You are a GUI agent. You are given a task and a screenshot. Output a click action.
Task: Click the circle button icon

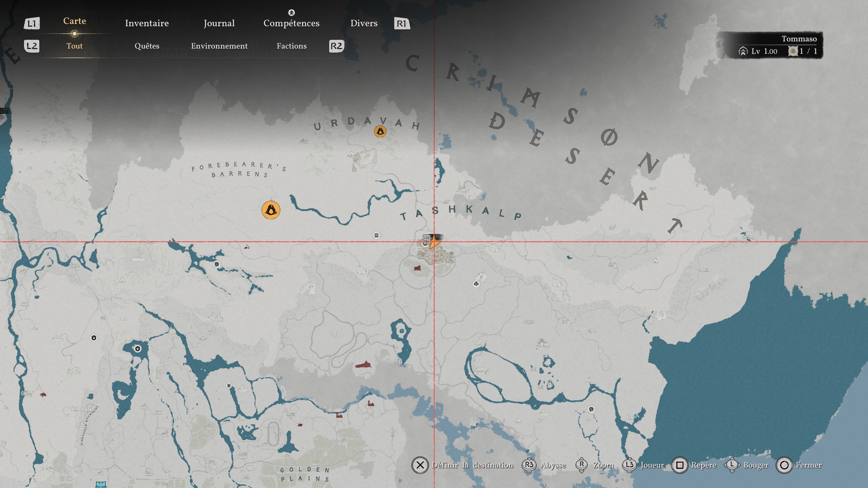tap(784, 465)
